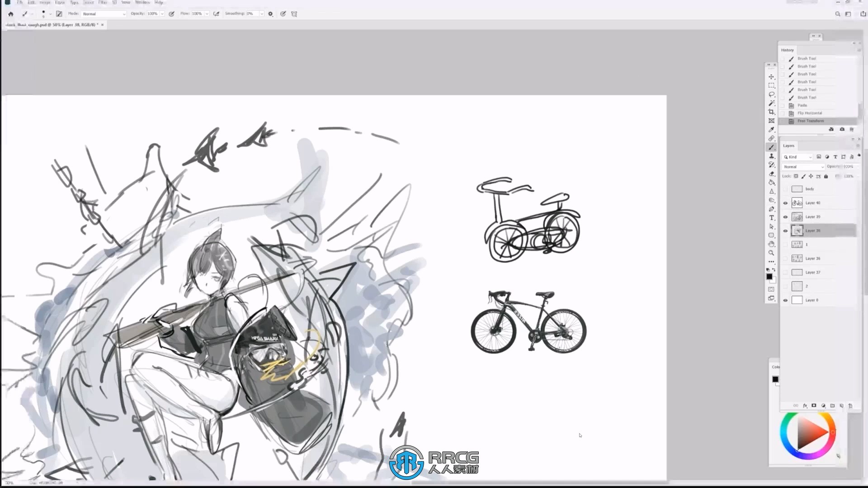This screenshot has height=488, width=868.
Task: Create new snapshot in History panel
Action: coord(842,129)
